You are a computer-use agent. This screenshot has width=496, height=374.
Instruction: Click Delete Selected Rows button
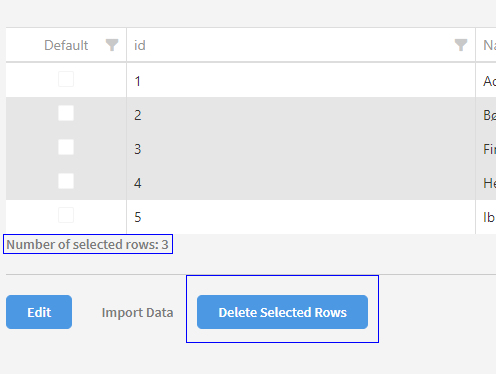[282, 312]
